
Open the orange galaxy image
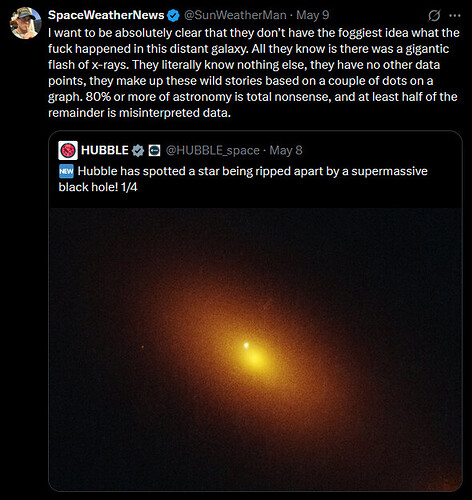tap(255, 349)
